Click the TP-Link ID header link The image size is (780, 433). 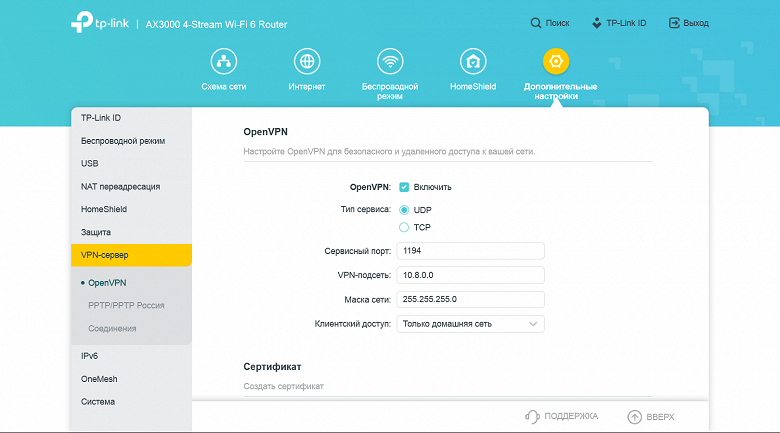626,23
